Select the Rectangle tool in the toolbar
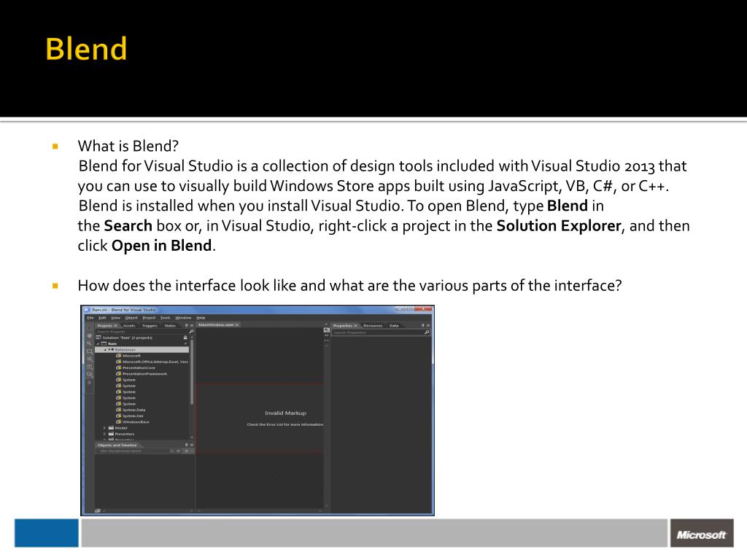Image resolution: width=747 pixels, height=560 pixels. (89, 351)
